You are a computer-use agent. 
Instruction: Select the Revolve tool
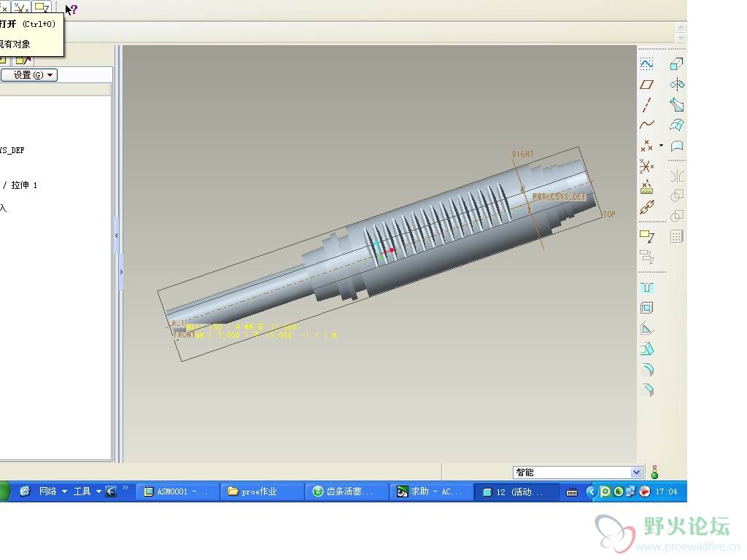pyautogui.click(x=676, y=85)
